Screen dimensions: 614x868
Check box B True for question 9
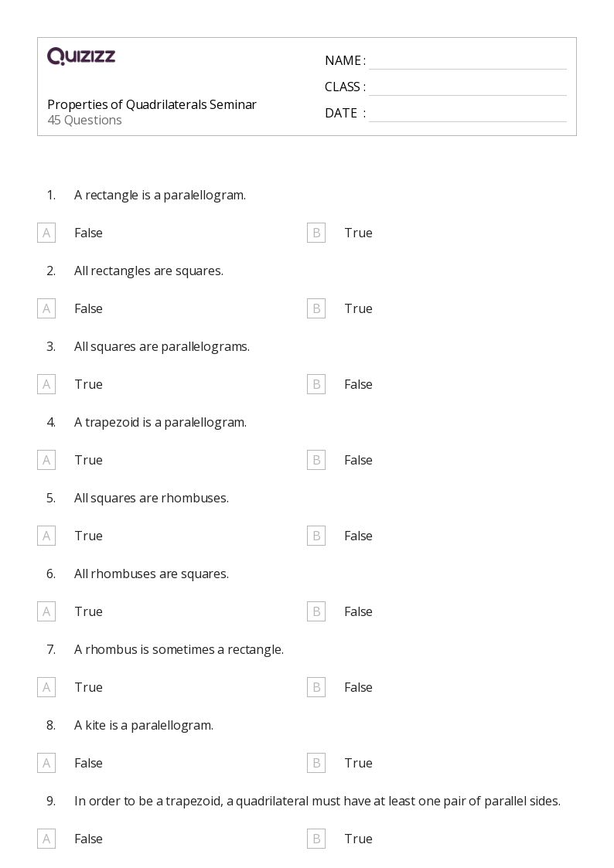[316, 839]
